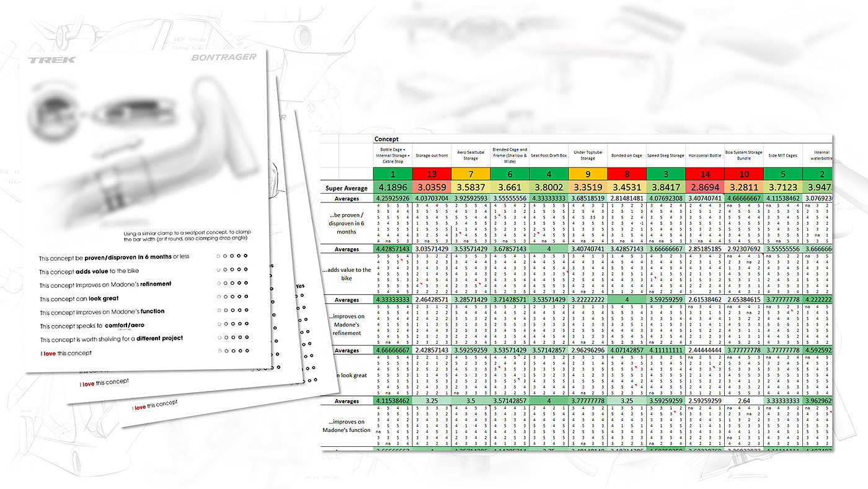Image resolution: width=868 pixels, height=489 pixels.
Task: Click the caption 'Using a similar clamp to a seatpost concept'
Action: pos(188,237)
